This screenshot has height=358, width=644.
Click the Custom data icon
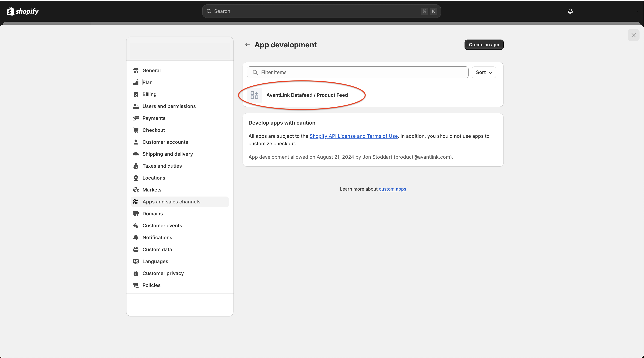(136, 250)
